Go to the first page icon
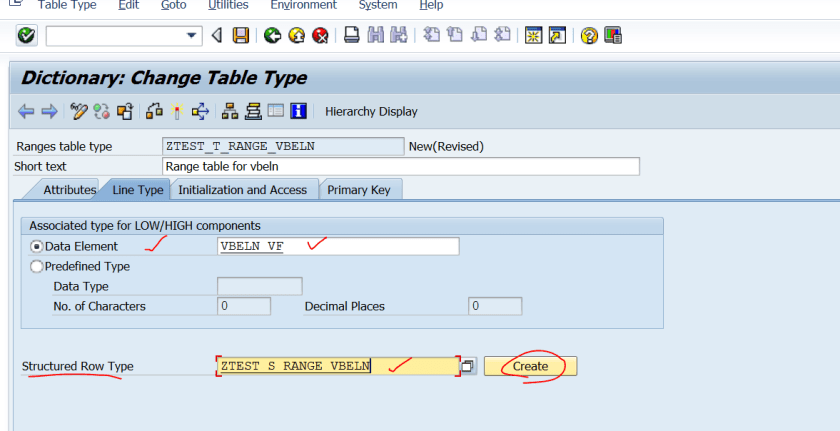This screenshot has height=431, width=840. [431, 35]
